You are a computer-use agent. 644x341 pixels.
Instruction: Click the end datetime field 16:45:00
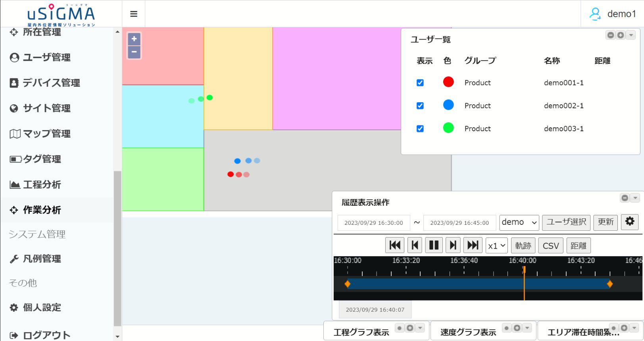tap(459, 223)
